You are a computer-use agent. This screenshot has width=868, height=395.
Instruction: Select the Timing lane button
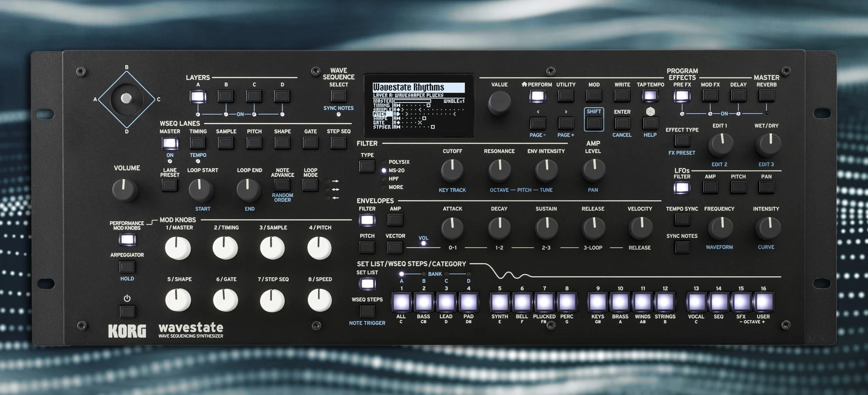click(198, 143)
